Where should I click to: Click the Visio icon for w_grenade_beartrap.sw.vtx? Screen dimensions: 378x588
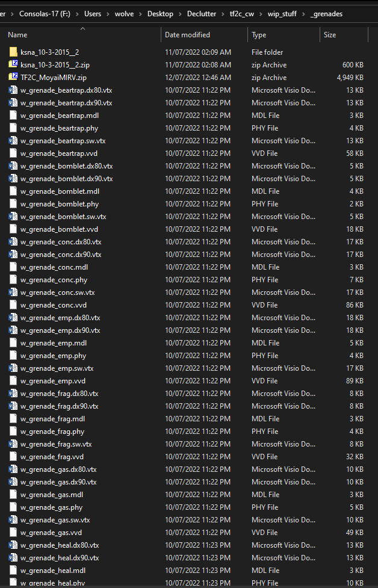(x=13, y=141)
